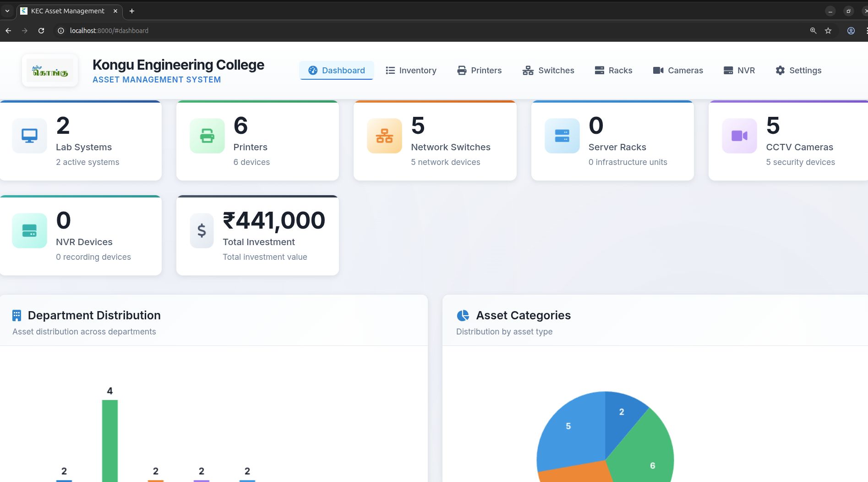Navigate back using the browser back arrow
868x482 pixels.
point(8,31)
